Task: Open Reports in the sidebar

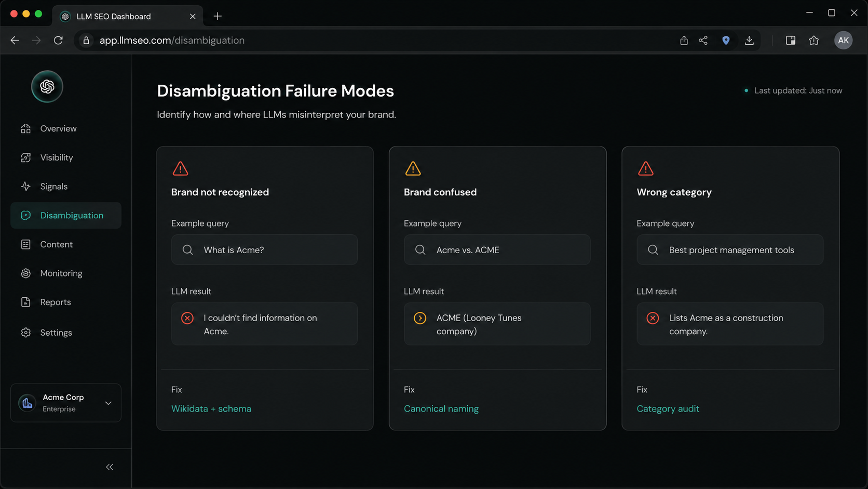Action: tap(65, 302)
